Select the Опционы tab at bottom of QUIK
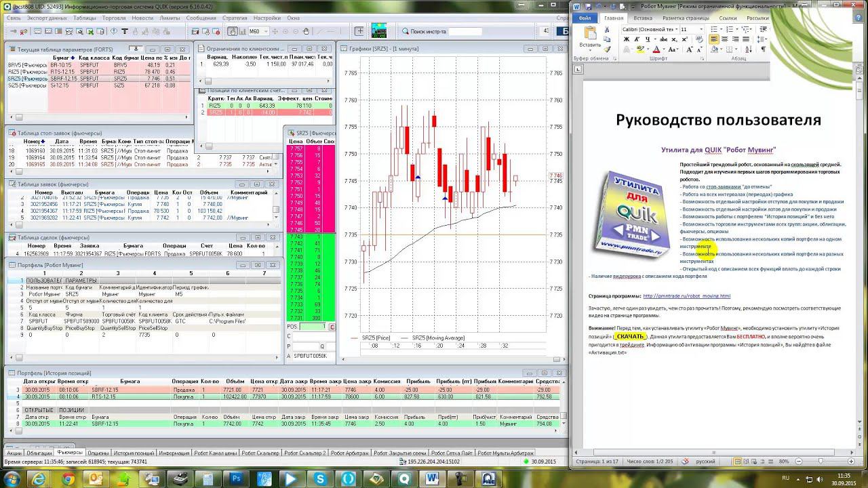The image size is (868, 488). coord(98,453)
